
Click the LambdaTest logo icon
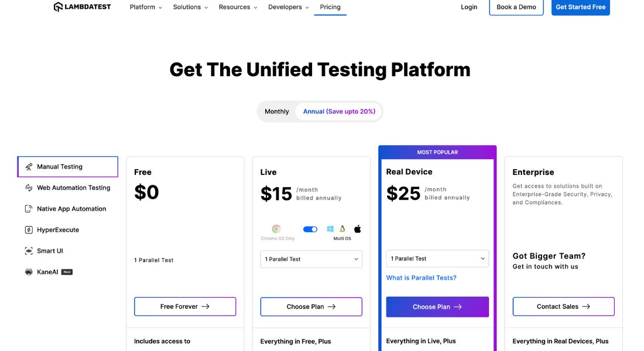click(x=58, y=7)
